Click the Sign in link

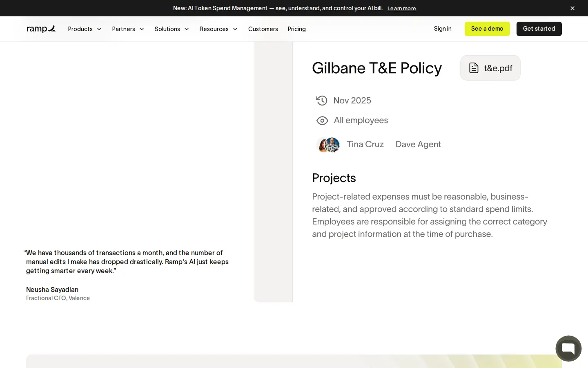coord(443,29)
